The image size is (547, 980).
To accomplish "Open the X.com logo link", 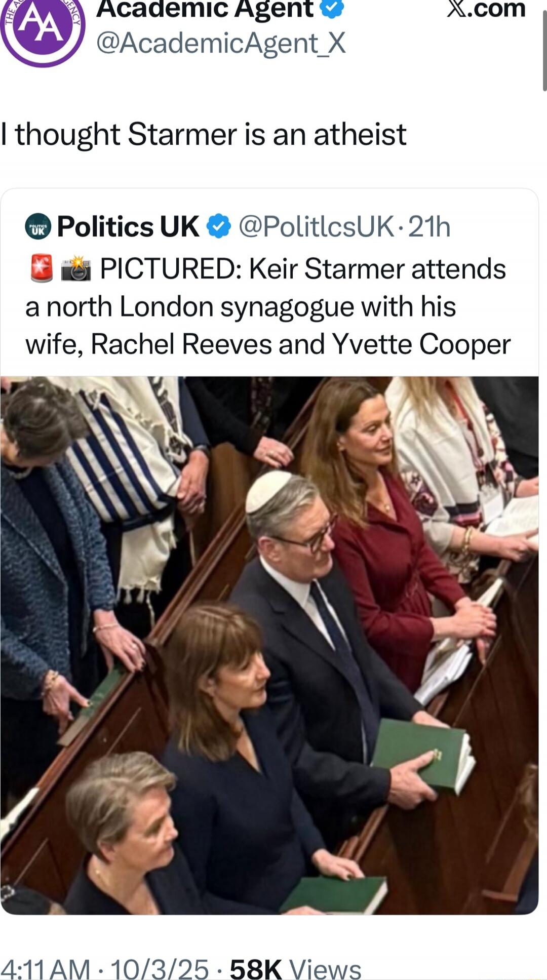I will pyautogui.click(x=486, y=9).
